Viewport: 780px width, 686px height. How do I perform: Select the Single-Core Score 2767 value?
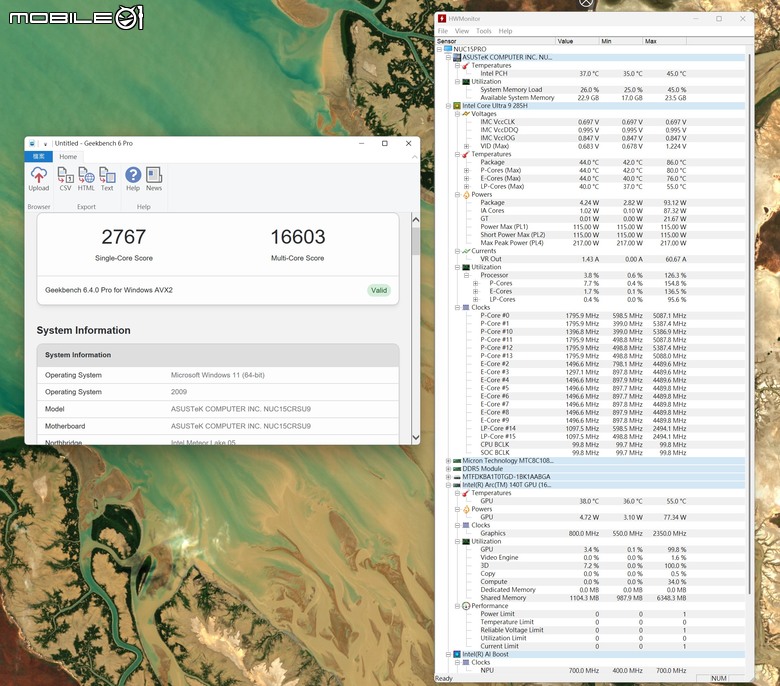124,237
